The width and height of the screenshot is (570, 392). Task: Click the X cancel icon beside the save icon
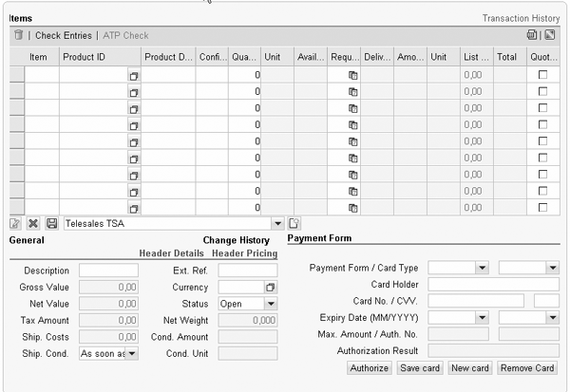32,224
